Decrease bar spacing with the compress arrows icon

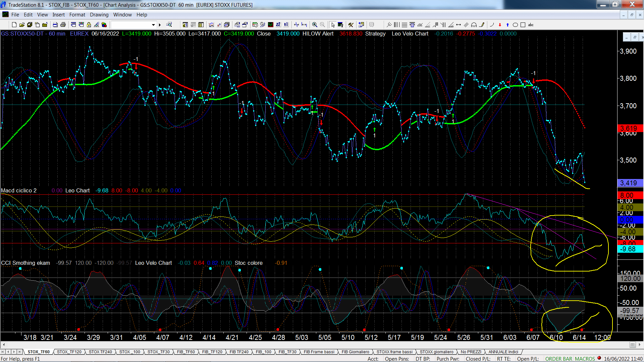tap(297, 25)
